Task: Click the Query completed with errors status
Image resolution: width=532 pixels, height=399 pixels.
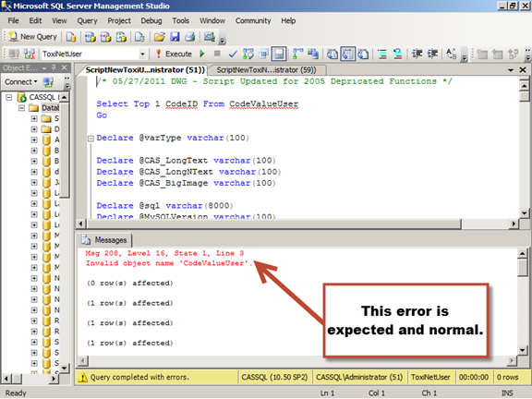Action: point(139,377)
